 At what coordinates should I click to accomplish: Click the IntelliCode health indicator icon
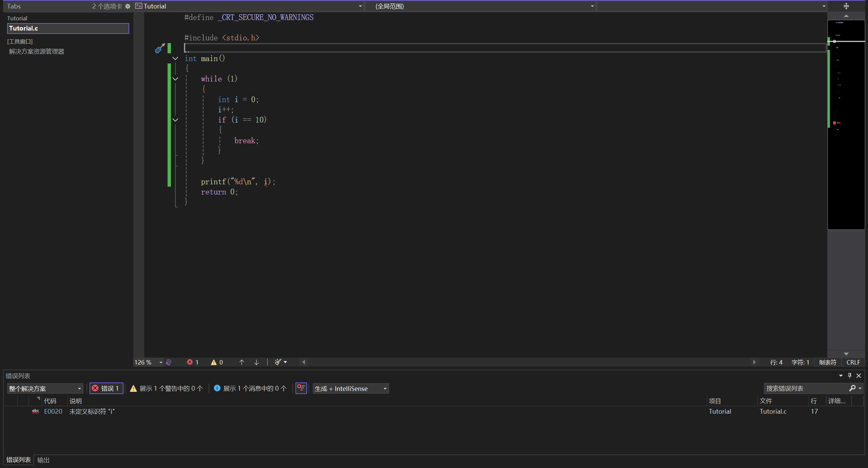[169, 362]
